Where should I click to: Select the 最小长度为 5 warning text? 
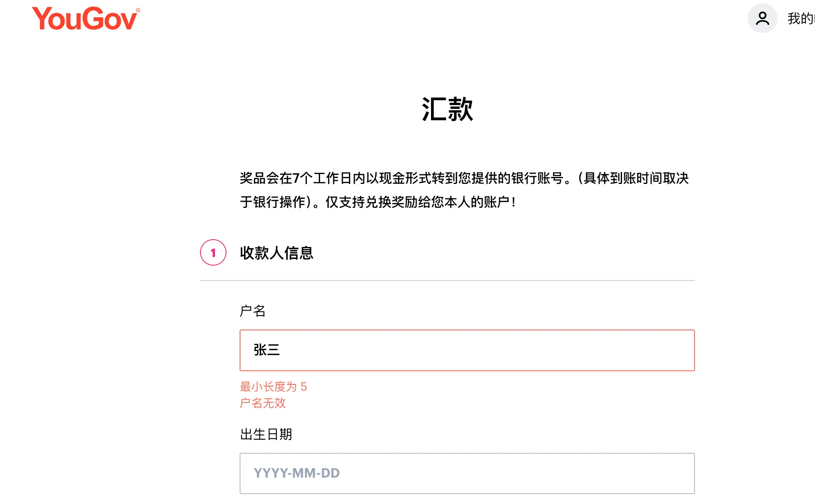click(x=273, y=387)
